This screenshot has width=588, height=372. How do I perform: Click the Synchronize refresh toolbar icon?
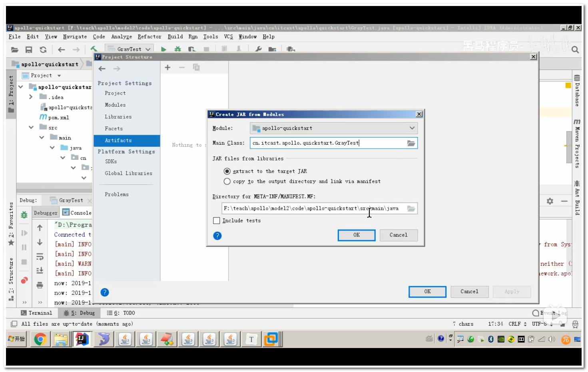point(43,50)
